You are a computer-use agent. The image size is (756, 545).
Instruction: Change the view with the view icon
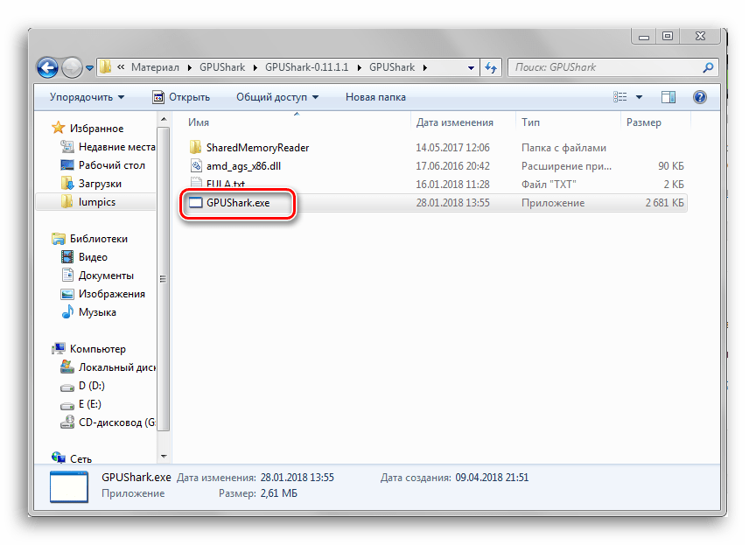click(620, 97)
